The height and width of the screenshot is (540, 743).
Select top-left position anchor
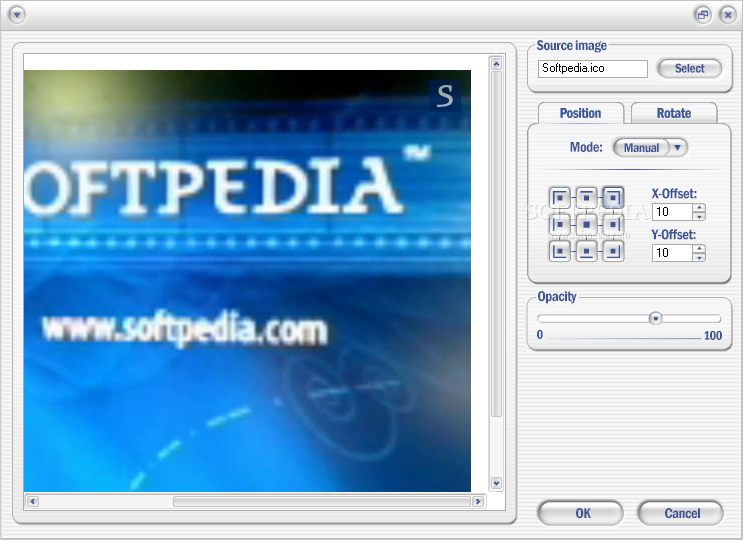(560, 197)
